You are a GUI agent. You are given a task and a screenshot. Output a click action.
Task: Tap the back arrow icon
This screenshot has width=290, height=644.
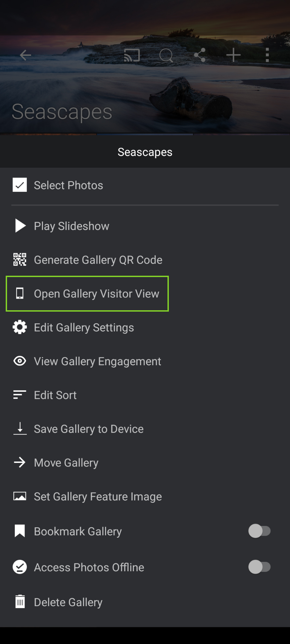pyautogui.click(x=26, y=55)
